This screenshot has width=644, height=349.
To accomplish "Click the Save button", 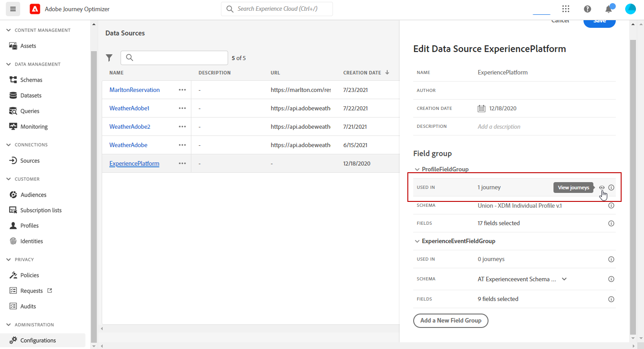I will click(x=600, y=22).
